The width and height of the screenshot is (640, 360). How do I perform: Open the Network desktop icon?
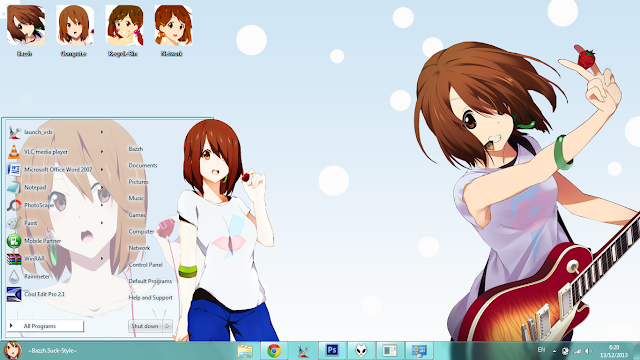pos(173,31)
